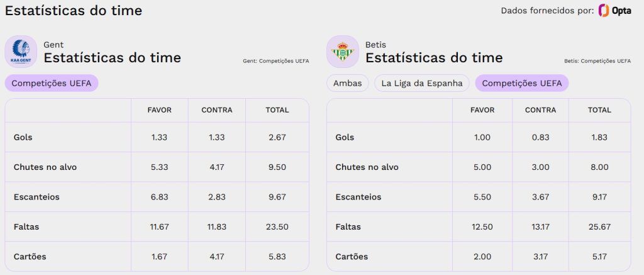Click the Real Betis club crest
The height and width of the screenshot is (275, 644).
click(x=343, y=52)
